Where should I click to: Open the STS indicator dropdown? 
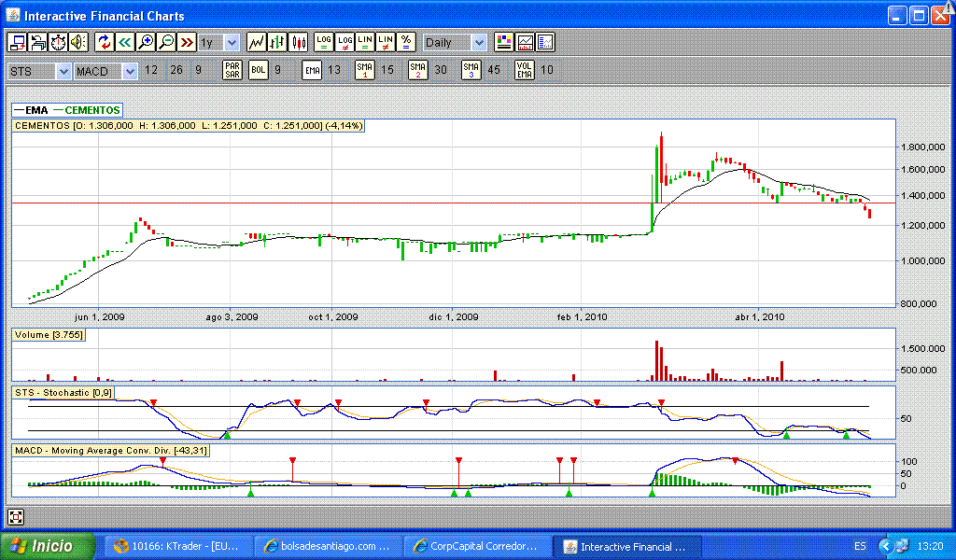tap(63, 71)
